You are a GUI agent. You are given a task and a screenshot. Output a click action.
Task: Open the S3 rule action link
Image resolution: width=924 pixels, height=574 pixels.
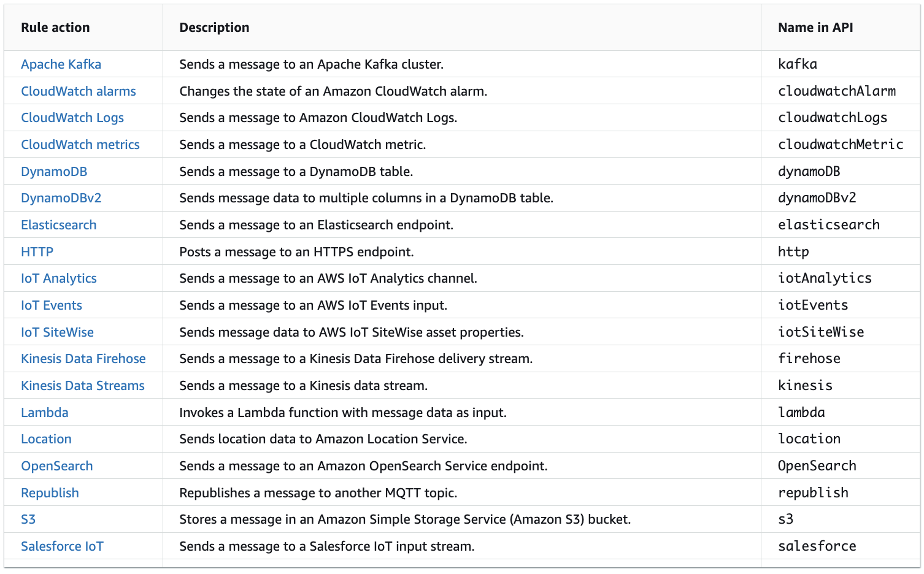click(x=28, y=519)
